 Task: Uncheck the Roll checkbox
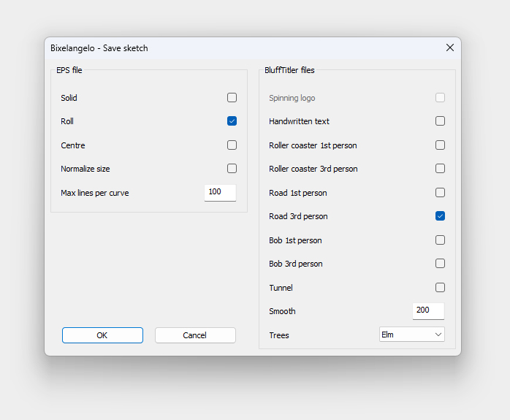coord(232,121)
